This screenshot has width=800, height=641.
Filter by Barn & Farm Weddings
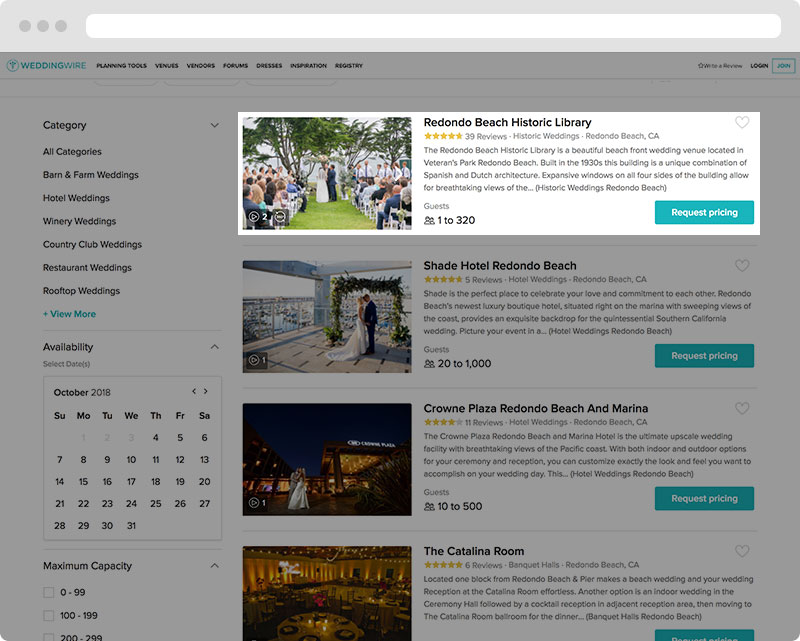click(91, 175)
